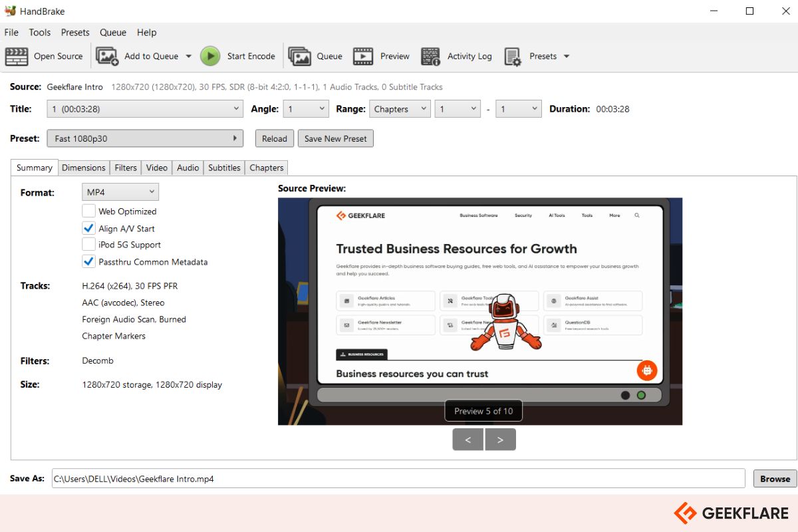Open the MP4 Format dropdown

pos(120,192)
